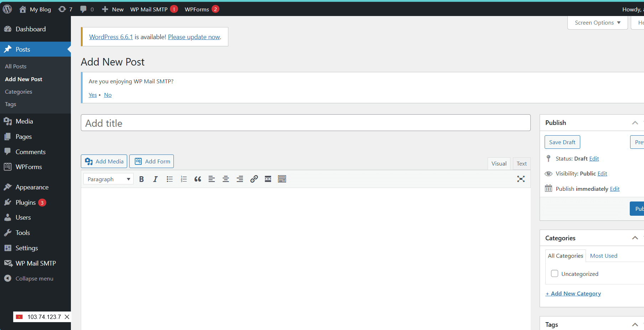Click the Add title input field
This screenshot has height=330, width=644.
click(306, 123)
